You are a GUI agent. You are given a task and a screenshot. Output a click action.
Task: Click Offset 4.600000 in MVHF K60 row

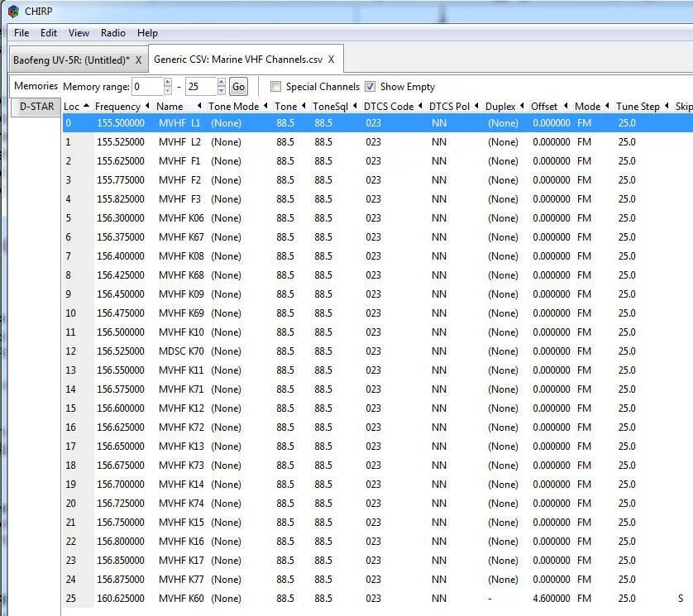click(x=552, y=599)
